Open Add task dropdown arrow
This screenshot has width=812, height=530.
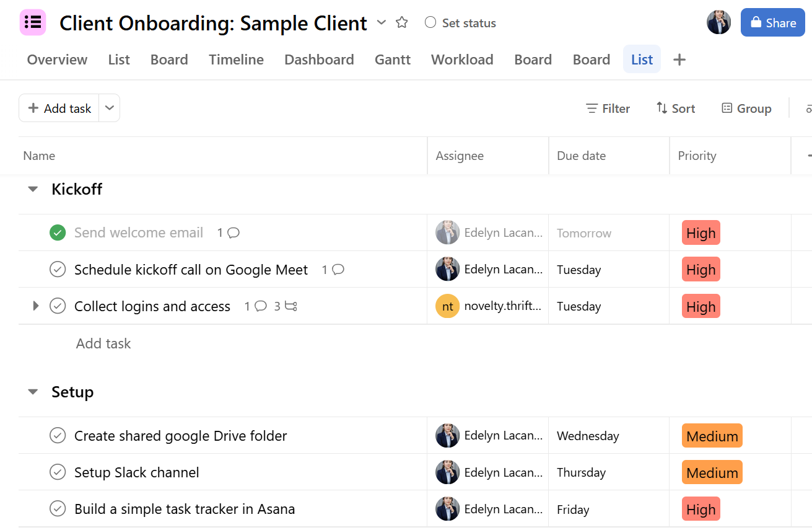110,108
